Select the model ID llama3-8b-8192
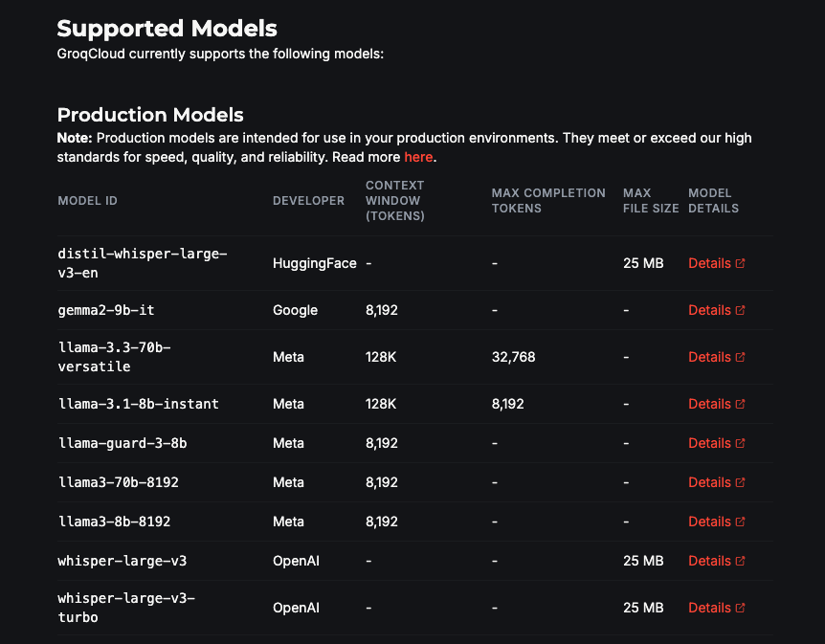Viewport: 825px width, 644px height. point(114,522)
